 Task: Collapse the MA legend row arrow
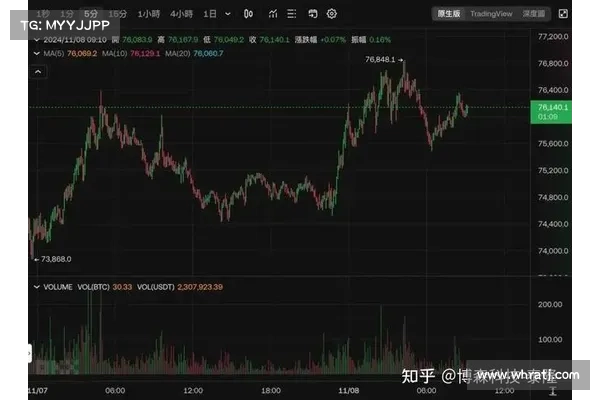(x=37, y=52)
